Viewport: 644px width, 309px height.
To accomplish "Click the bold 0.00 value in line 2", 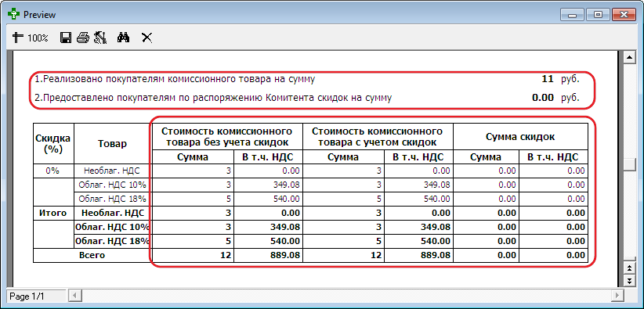I will coord(543,98).
